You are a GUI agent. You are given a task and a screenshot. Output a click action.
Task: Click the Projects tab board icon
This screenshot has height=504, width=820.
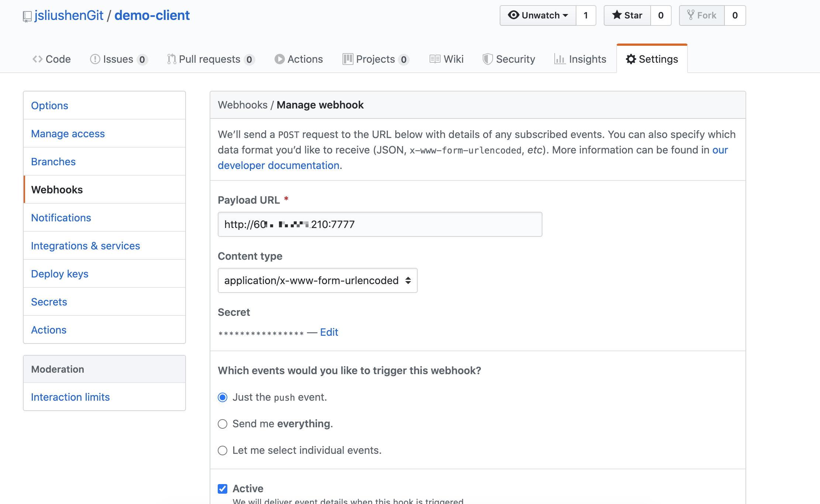click(348, 59)
